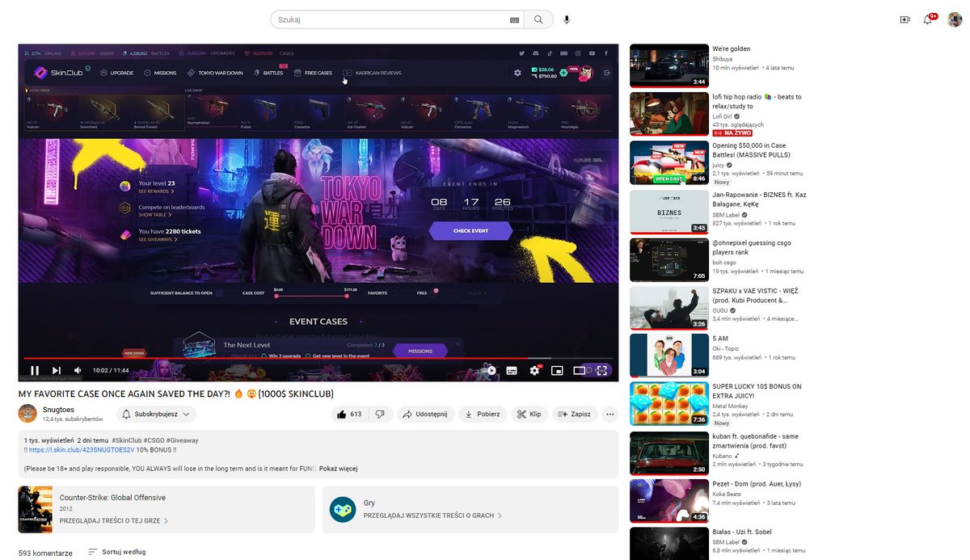The height and width of the screenshot is (560, 970).
Task: Click the Lofi Girl channel name
Action: [723, 116]
